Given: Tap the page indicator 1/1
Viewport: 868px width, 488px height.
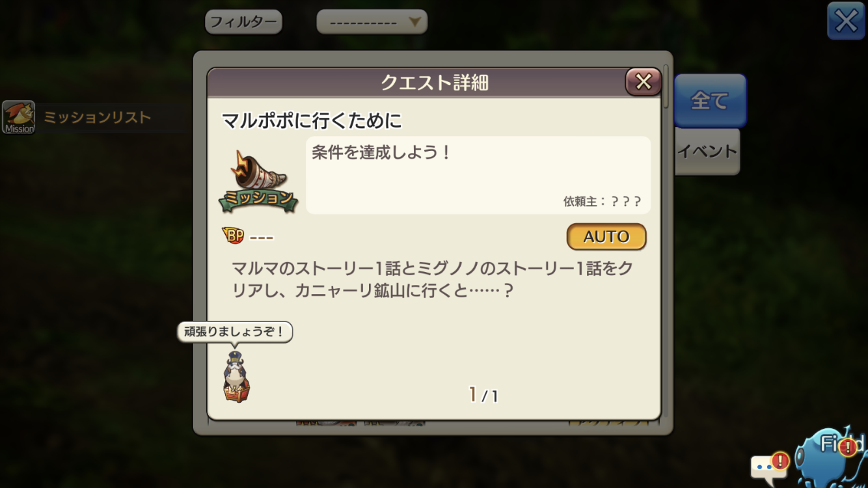Looking at the screenshot, I should tap(483, 394).
